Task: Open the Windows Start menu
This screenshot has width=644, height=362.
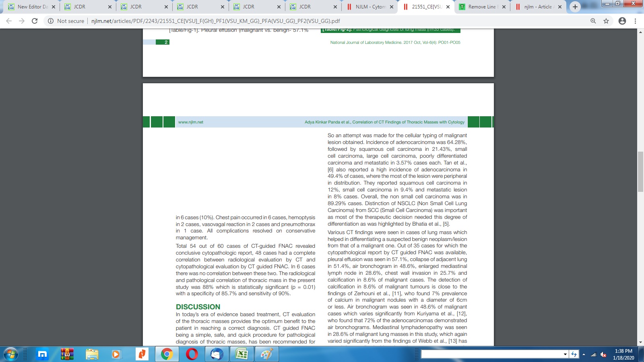Action: 10,354
